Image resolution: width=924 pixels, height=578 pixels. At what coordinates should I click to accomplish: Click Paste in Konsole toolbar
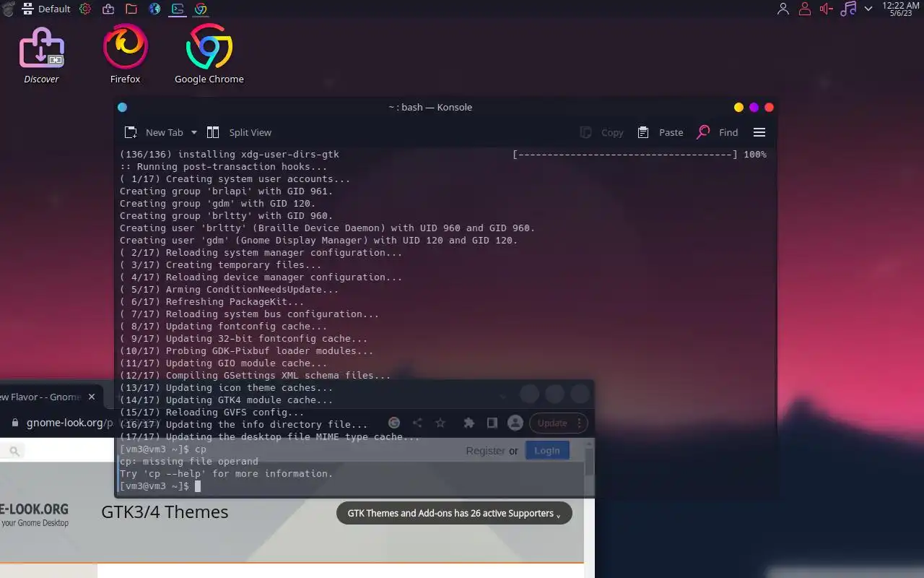(x=661, y=132)
